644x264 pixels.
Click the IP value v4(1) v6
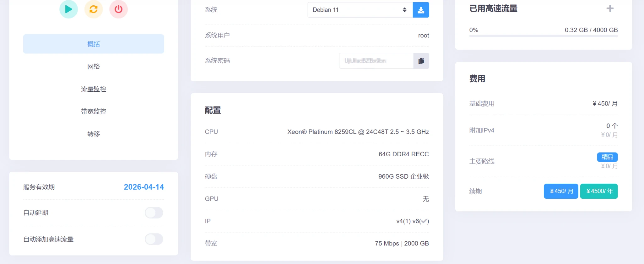coord(413,221)
